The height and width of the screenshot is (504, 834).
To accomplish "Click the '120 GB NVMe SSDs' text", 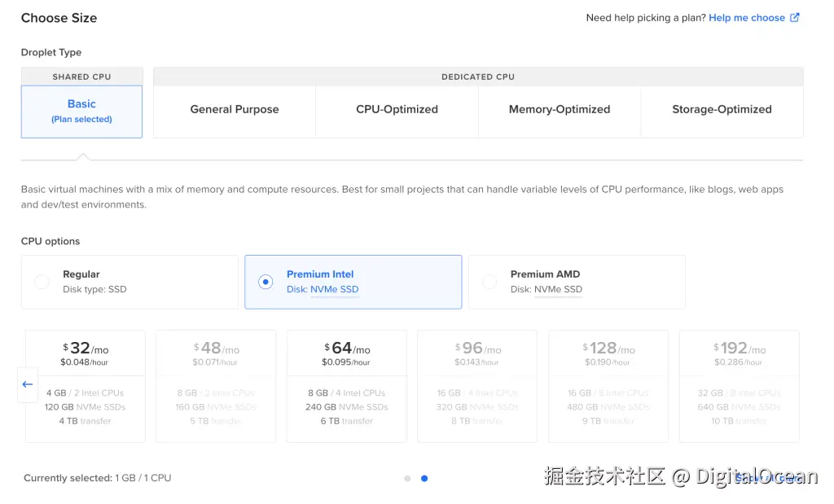I will (85, 407).
